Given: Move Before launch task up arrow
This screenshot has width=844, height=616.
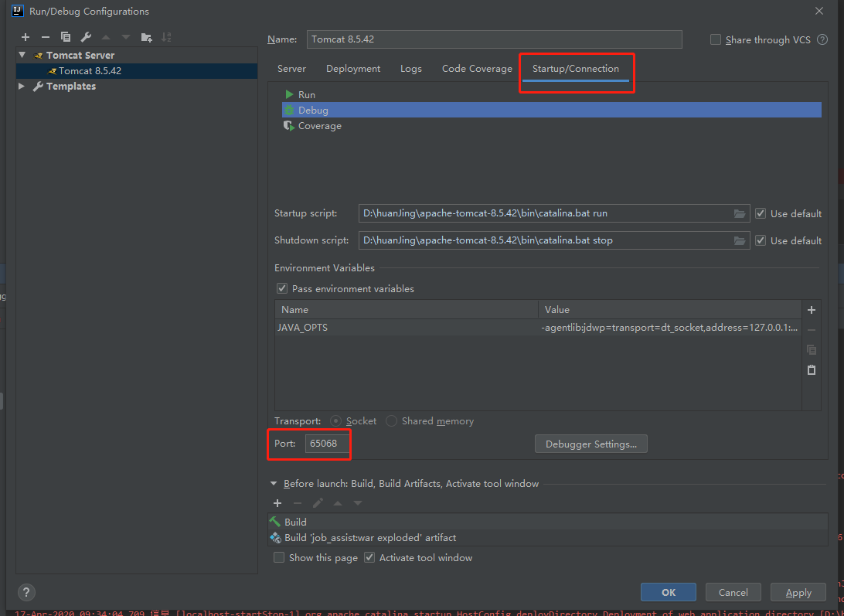Looking at the screenshot, I should click(338, 503).
